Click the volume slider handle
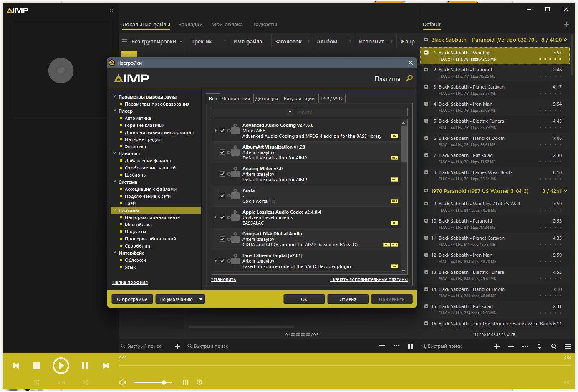Image resolution: width=578 pixels, height=392 pixels. [164, 382]
